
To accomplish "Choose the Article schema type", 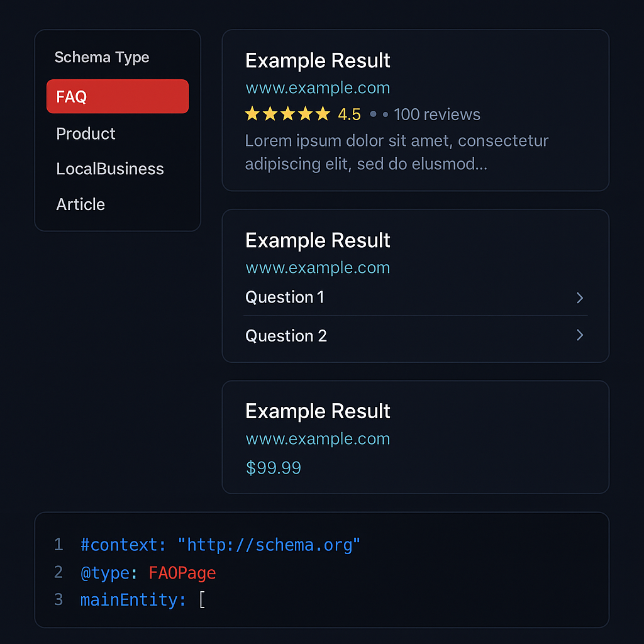I will coord(80,204).
